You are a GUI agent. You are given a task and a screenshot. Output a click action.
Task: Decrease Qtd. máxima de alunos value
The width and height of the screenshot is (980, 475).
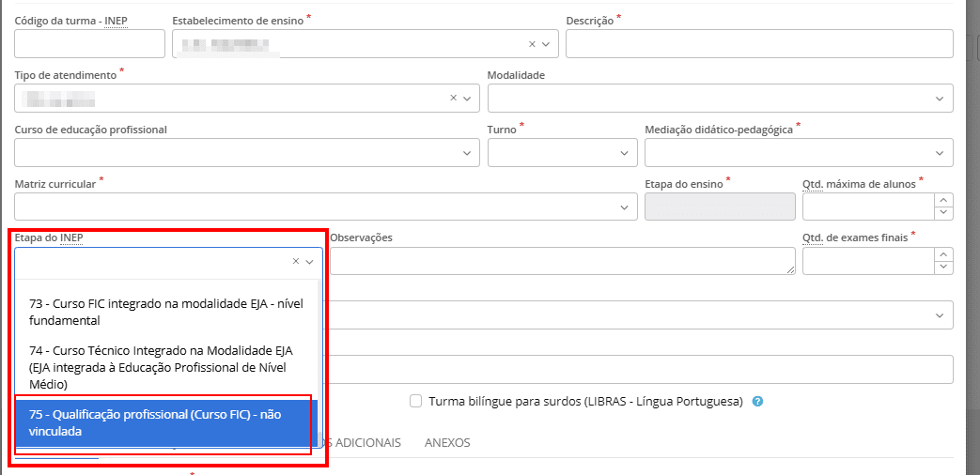943,213
